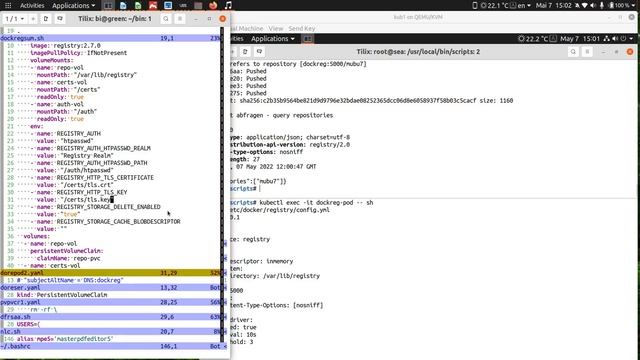Open the host Applications menu

pyautogui.click(x=73, y=5)
